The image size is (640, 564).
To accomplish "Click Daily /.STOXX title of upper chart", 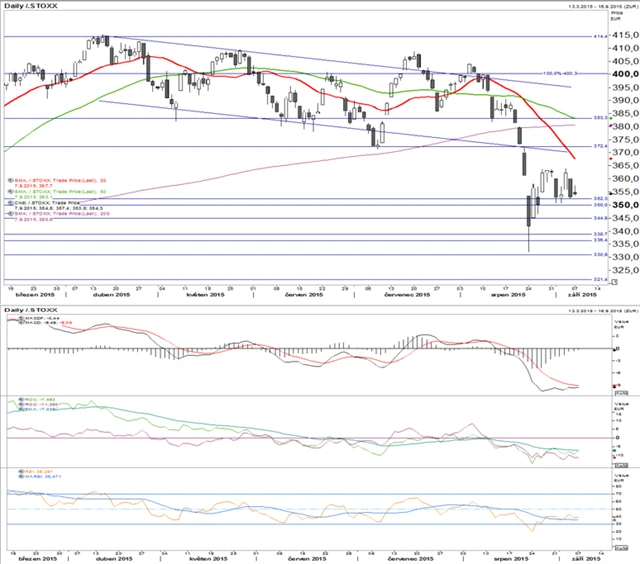I will click(x=31, y=6).
